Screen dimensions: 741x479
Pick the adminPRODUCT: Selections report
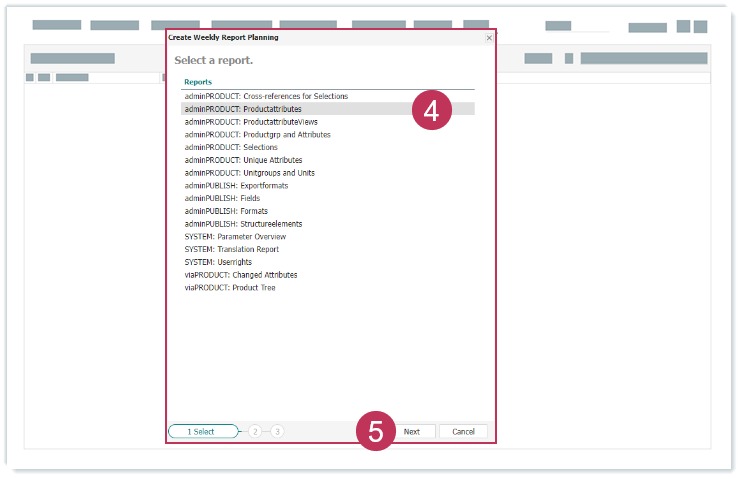(231, 147)
